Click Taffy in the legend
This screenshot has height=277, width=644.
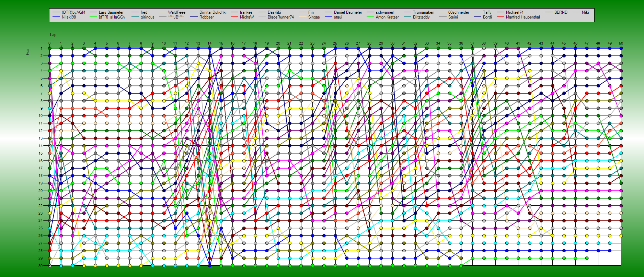tap(487, 12)
